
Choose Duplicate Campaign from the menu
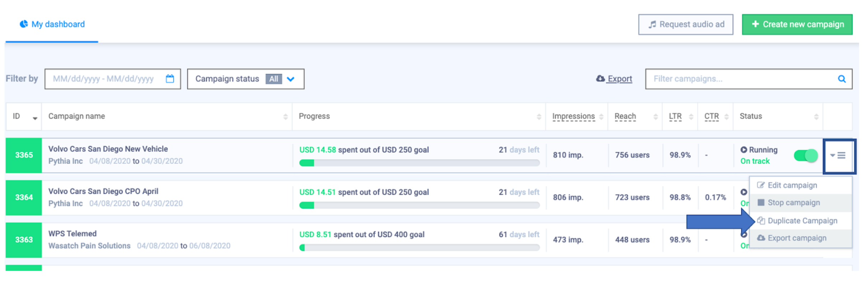[x=802, y=221]
